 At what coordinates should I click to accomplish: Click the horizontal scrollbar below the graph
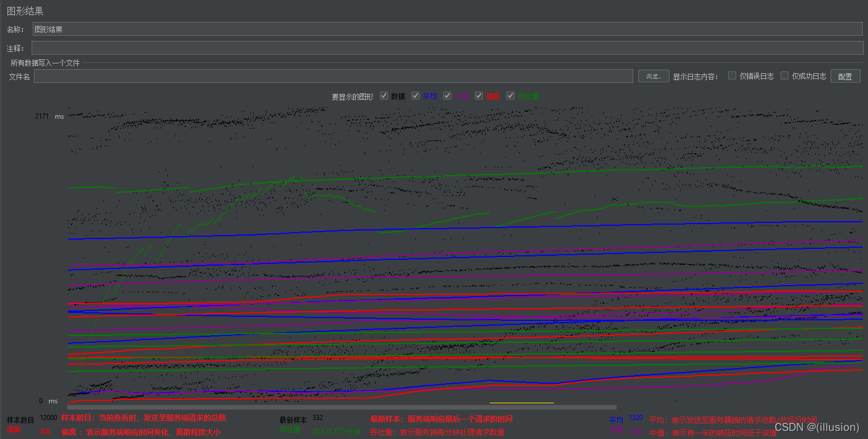coord(341,407)
